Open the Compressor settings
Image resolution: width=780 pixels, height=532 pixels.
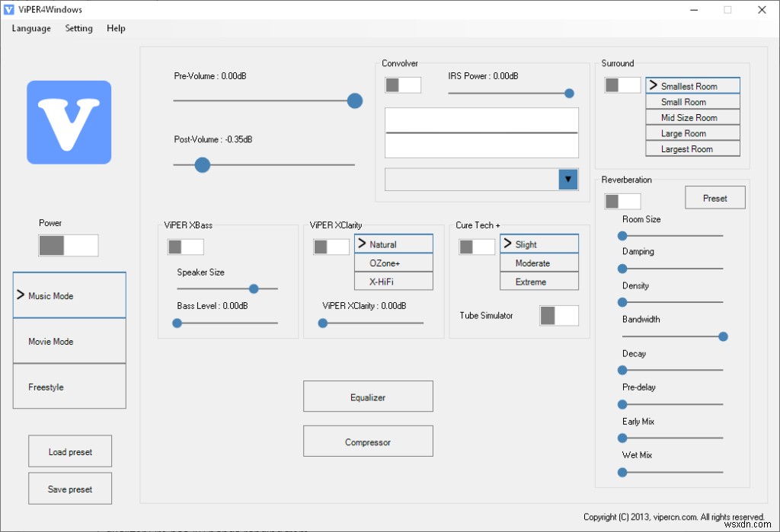368,441
